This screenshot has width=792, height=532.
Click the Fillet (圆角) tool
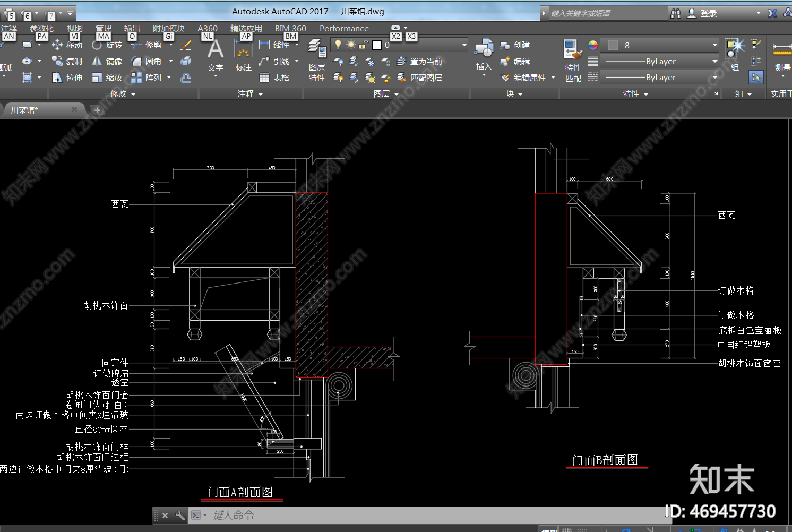point(146,62)
